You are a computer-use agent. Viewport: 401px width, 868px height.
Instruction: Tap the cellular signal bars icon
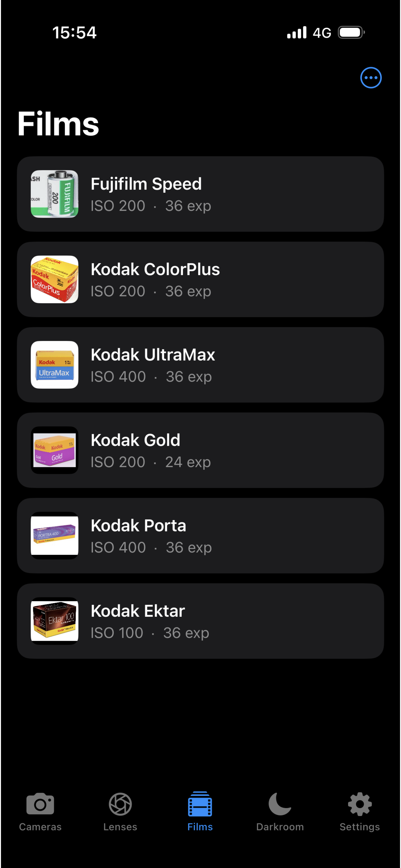click(x=296, y=33)
